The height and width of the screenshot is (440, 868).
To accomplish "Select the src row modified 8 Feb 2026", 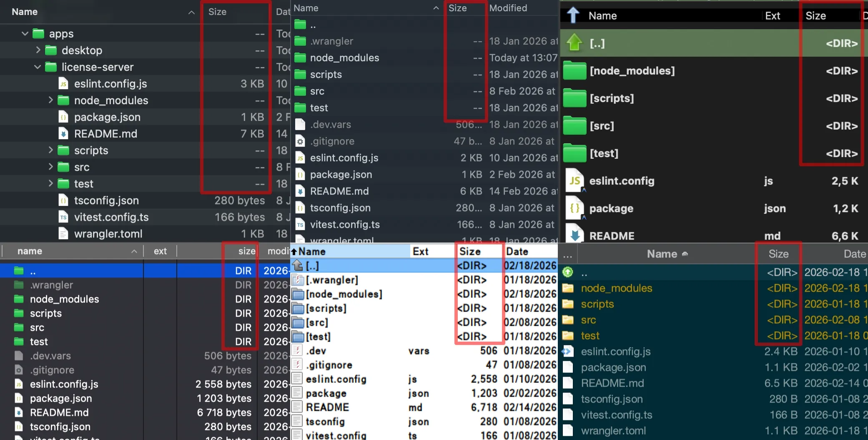I will (x=424, y=91).
